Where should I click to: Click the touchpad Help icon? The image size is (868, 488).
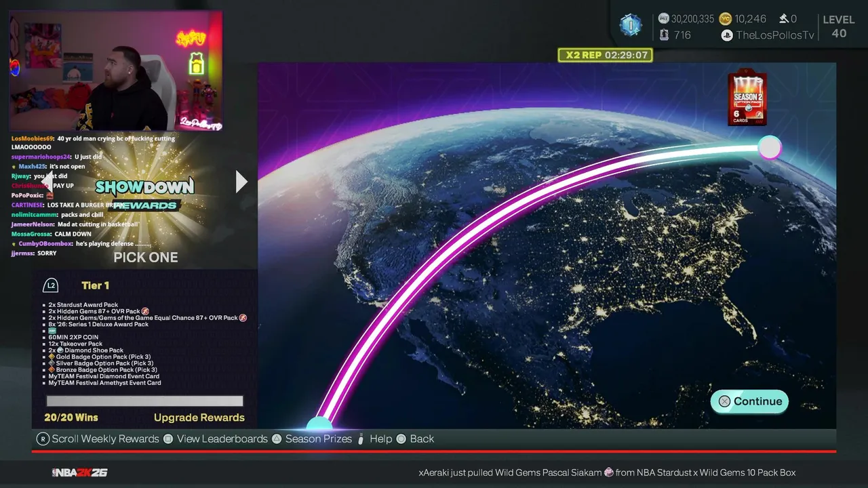coord(361,439)
